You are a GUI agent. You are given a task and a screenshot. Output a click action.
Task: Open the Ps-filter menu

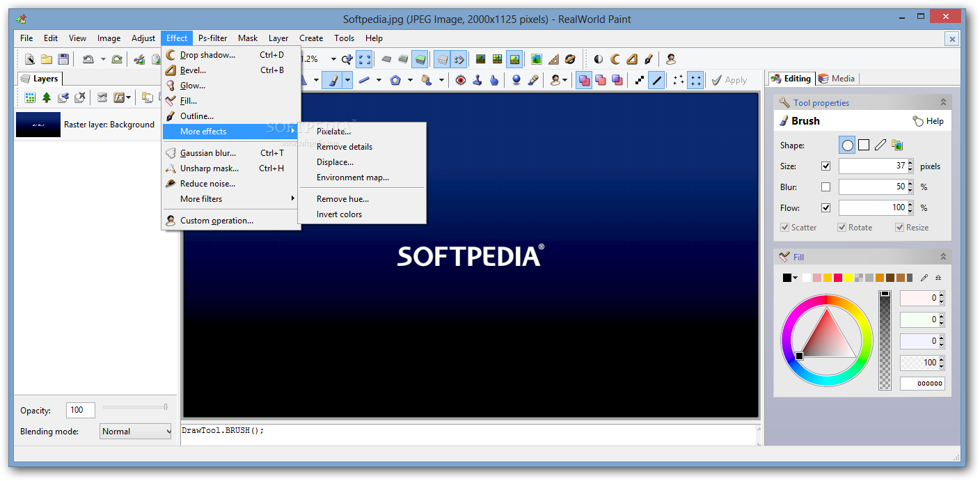212,38
